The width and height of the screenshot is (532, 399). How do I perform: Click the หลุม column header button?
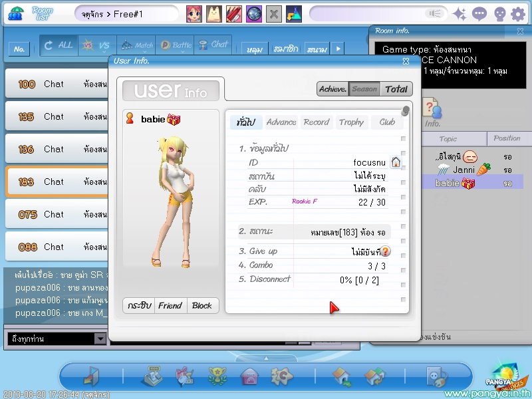pyautogui.click(x=255, y=49)
